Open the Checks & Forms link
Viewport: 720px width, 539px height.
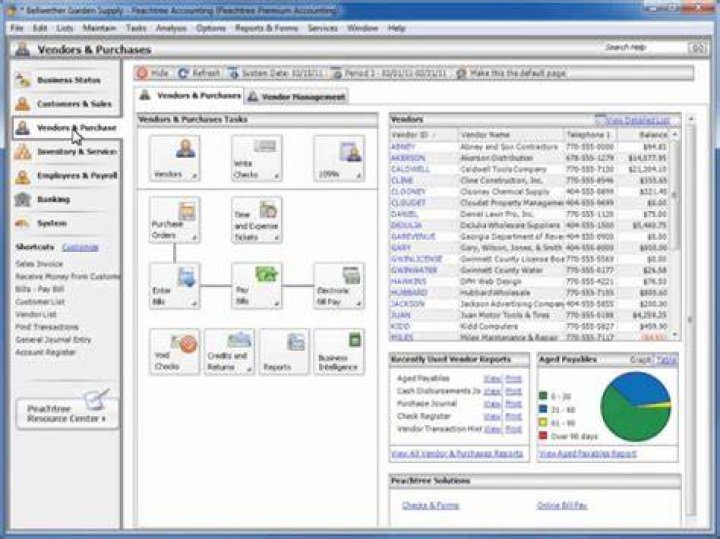click(x=430, y=505)
